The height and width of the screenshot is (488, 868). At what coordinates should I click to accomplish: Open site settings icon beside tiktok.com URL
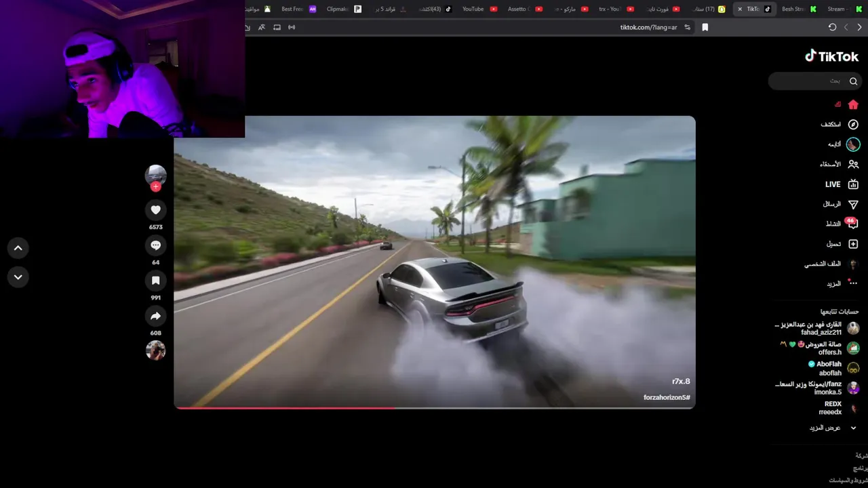click(x=688, y=27)
